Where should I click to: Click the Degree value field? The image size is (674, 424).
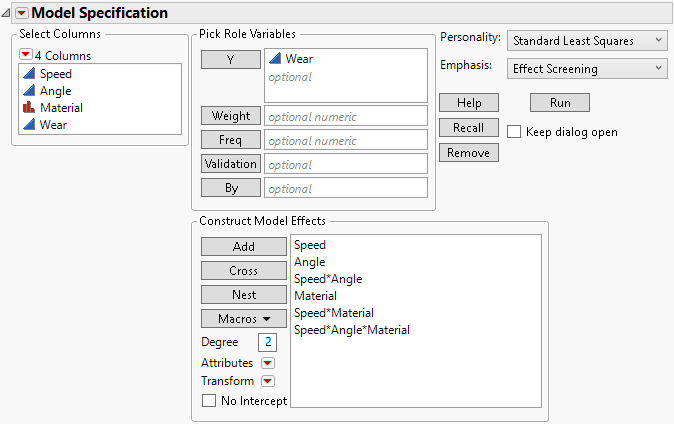[267, 343]
